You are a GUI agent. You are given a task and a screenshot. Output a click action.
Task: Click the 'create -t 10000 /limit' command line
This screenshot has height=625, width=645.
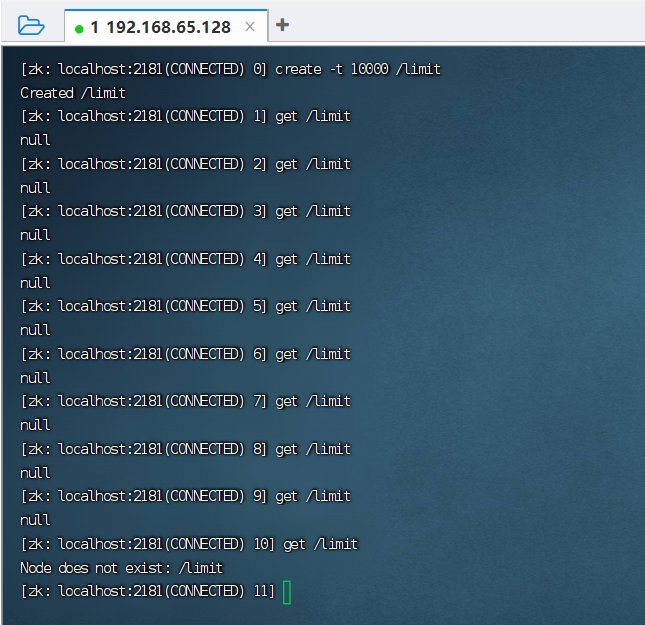pos(231,69)
